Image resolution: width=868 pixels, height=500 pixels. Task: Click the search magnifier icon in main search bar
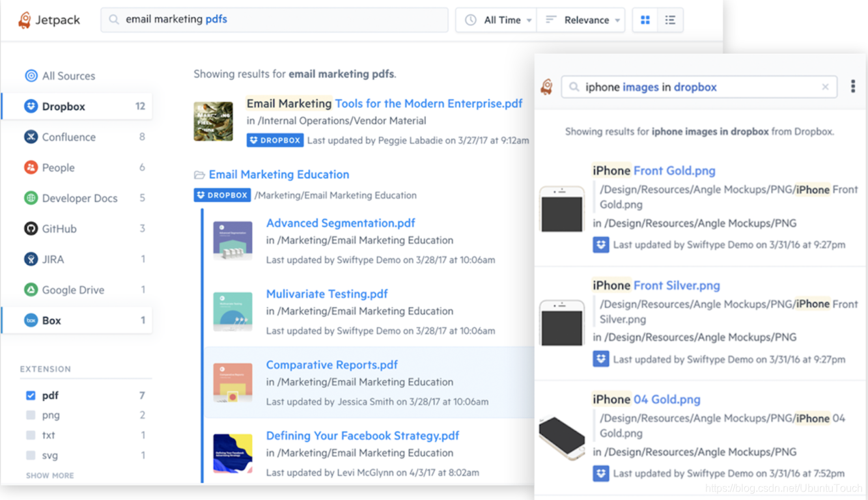(114, 20)
